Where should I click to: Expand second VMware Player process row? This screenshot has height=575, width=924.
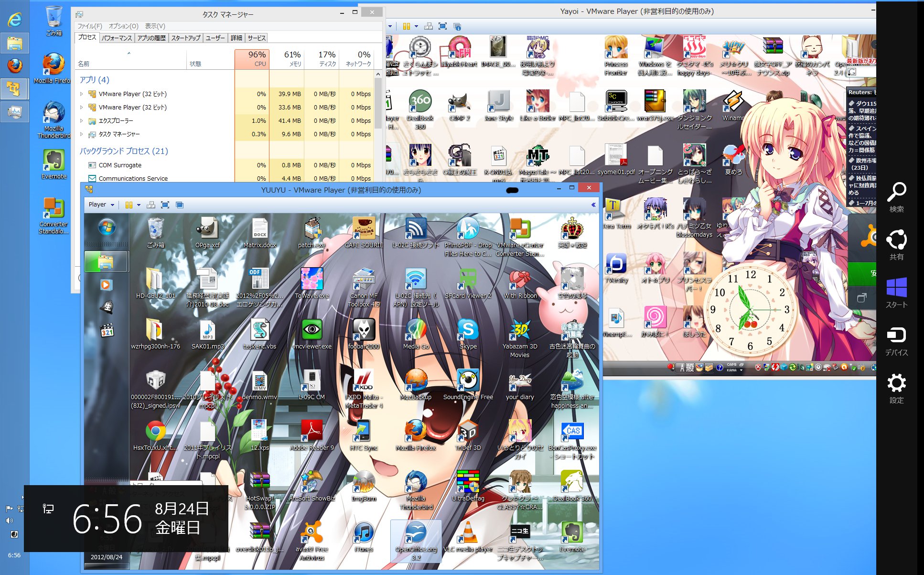point(81,108)
